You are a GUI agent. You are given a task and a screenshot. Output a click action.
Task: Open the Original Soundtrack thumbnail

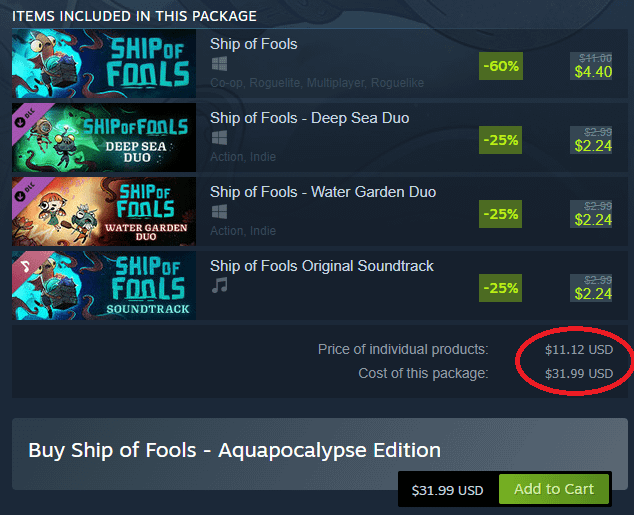coord(104,284)
